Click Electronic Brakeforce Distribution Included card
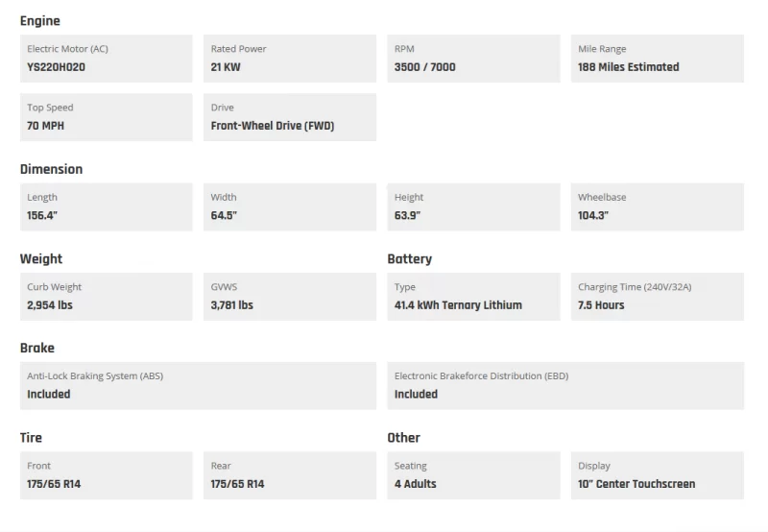768x532 pixels. tap(564, 385)
